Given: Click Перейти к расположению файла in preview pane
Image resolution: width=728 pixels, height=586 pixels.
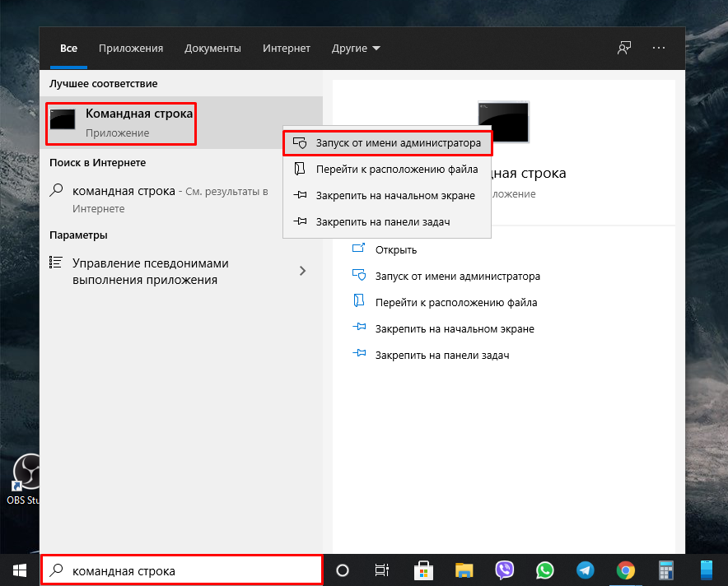Looking at the screenshot, I should [x=456, y=303].
